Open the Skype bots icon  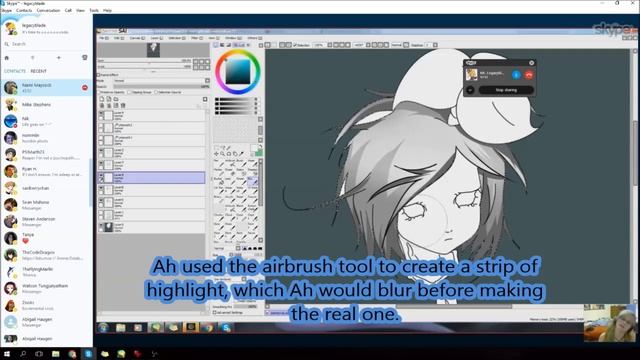point(84,58)
